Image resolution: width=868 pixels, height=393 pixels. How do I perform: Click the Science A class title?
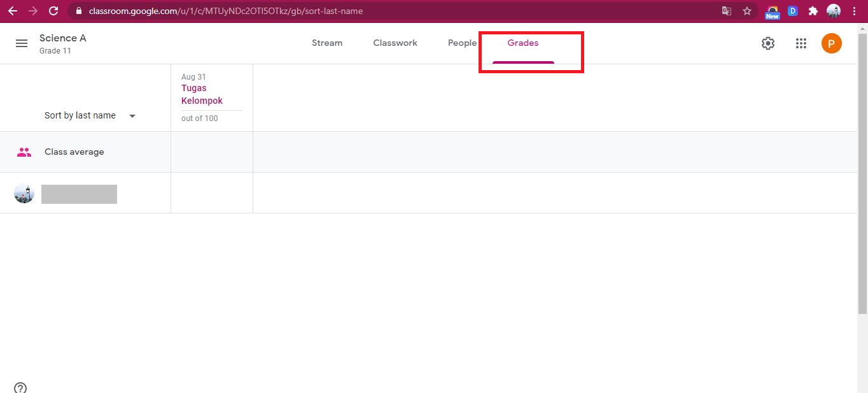(63, 38)
